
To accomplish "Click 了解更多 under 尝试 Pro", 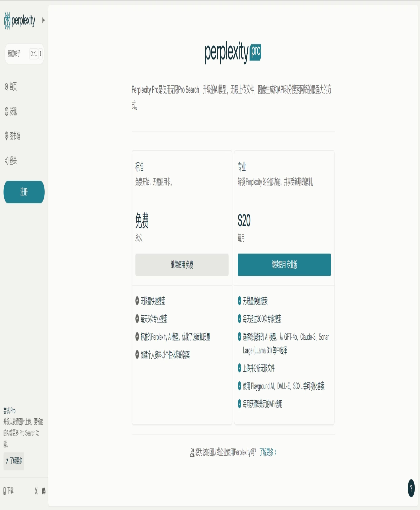I will [14, 461].
